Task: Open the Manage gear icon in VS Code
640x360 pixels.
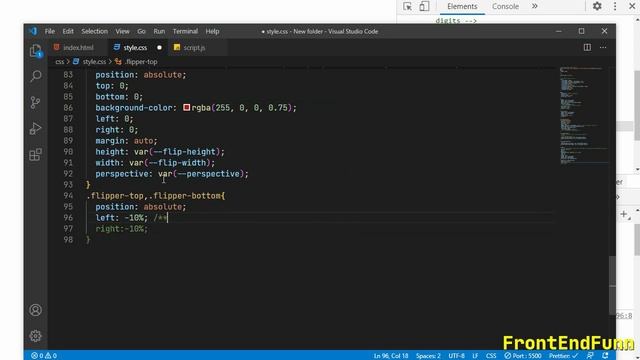Action: click(x=36, y=336)
